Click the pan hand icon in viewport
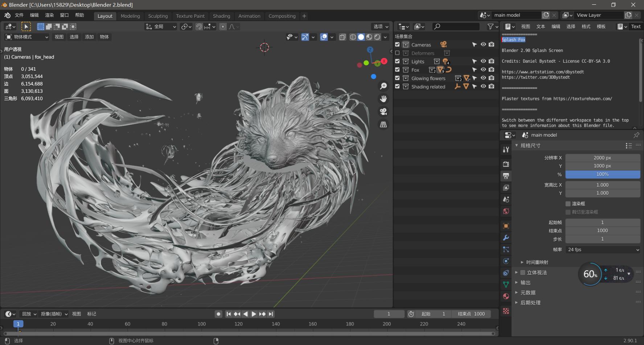Viewport: 644px width, 345px height. [x=383, y=99]
